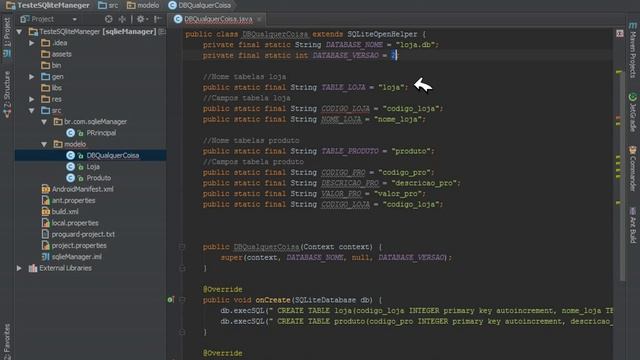Click the editor vertical scrollbar

[x=622, y=176]
